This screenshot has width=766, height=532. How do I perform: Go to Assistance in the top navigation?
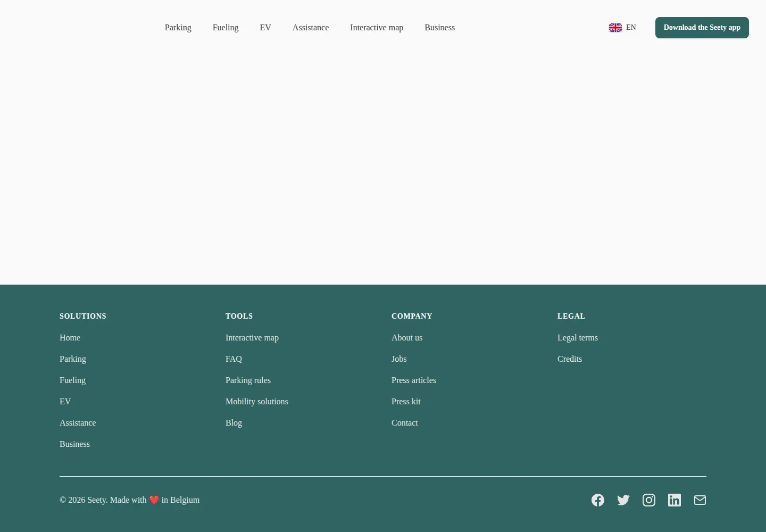point(311,28)
